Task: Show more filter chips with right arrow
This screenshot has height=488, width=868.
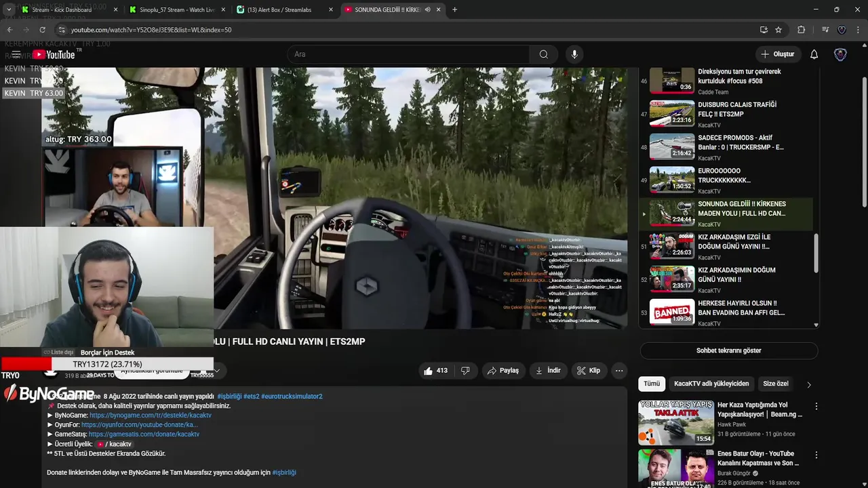Action: coord(808,384)
